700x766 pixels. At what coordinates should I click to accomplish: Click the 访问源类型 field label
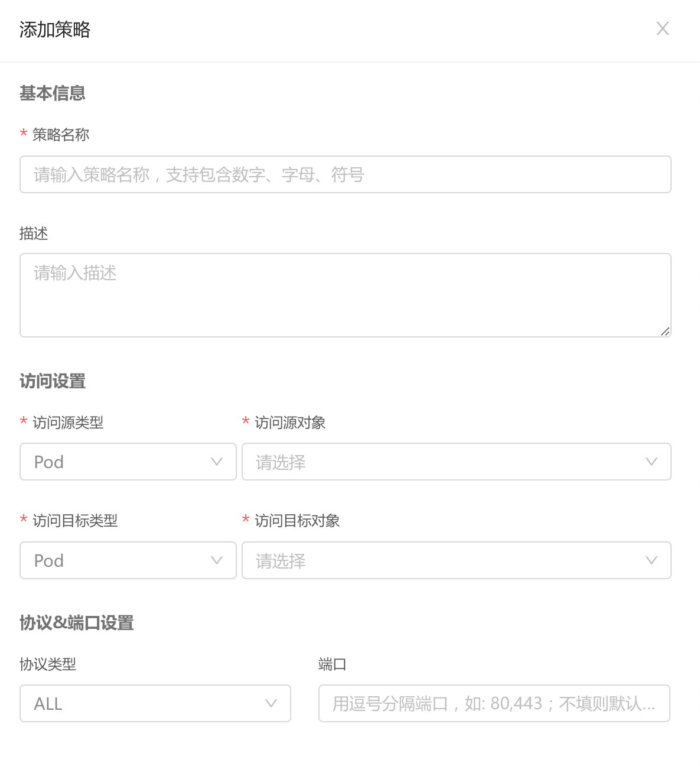[68, 423]
